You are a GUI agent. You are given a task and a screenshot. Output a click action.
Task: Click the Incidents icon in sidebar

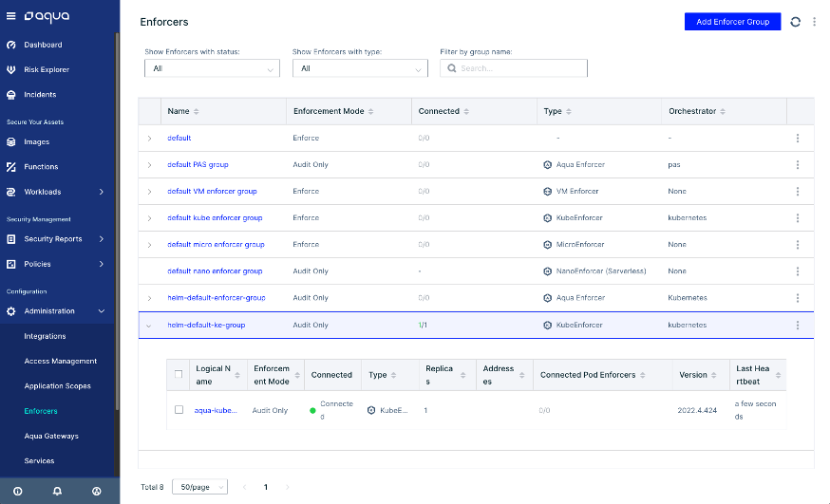pyautogui.click(x=11, y=95)
